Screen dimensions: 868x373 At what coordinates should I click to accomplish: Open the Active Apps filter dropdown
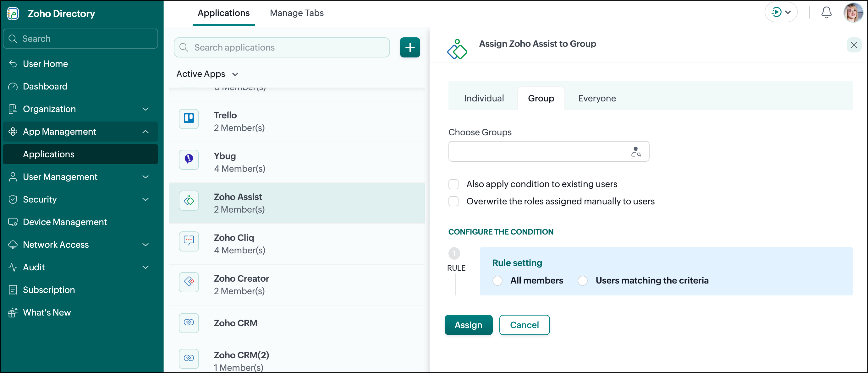click(207, 74)
